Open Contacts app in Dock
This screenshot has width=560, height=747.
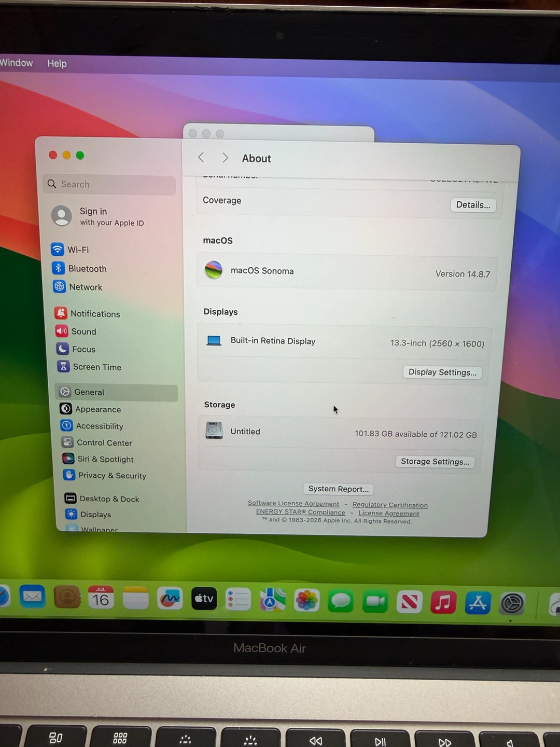pyautogui.click(x=67, y=598)
